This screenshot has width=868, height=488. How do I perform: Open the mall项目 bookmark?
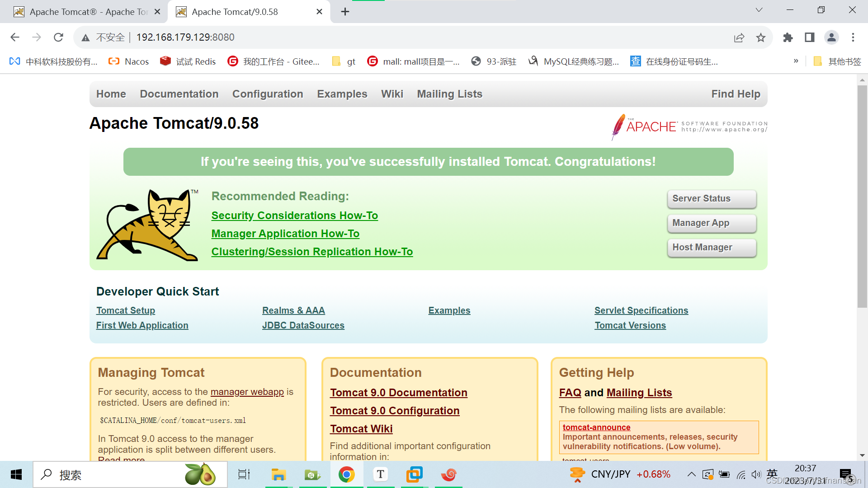[x=413, y=61]
